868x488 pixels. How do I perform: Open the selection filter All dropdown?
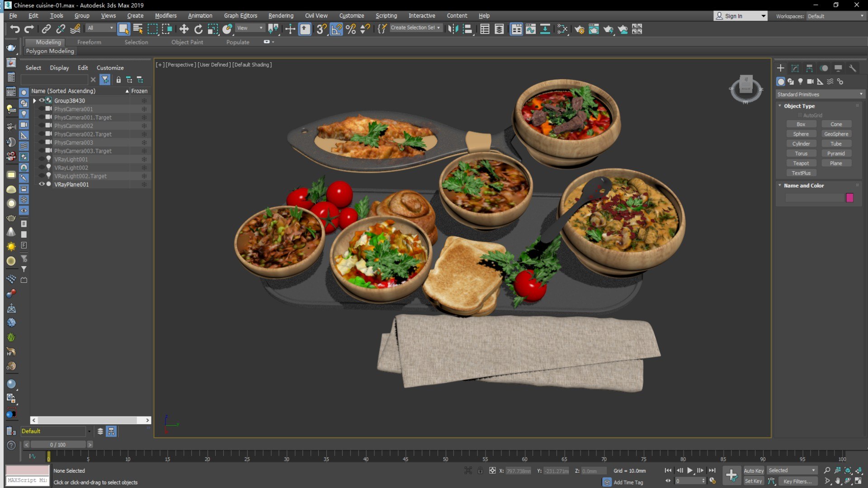100,28
